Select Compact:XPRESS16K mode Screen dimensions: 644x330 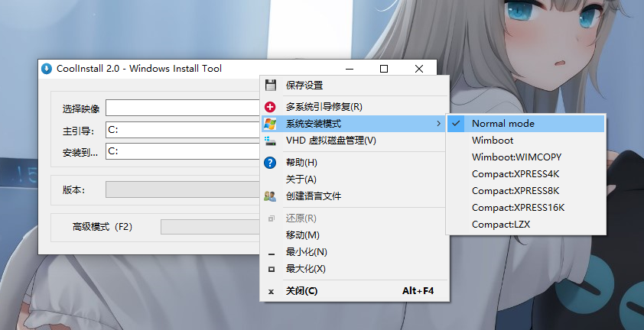click(x=525, y=208)
